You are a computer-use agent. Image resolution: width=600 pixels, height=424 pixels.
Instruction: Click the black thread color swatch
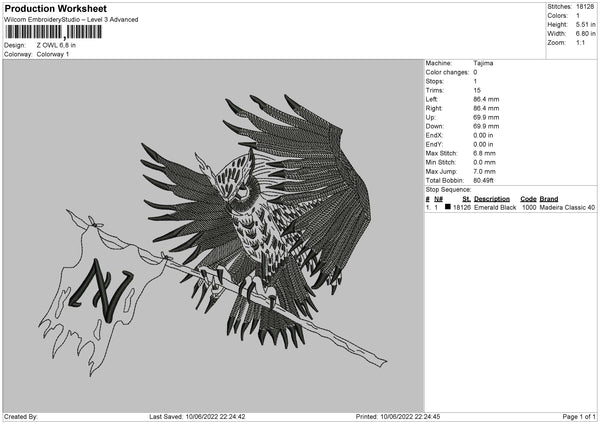448,207
